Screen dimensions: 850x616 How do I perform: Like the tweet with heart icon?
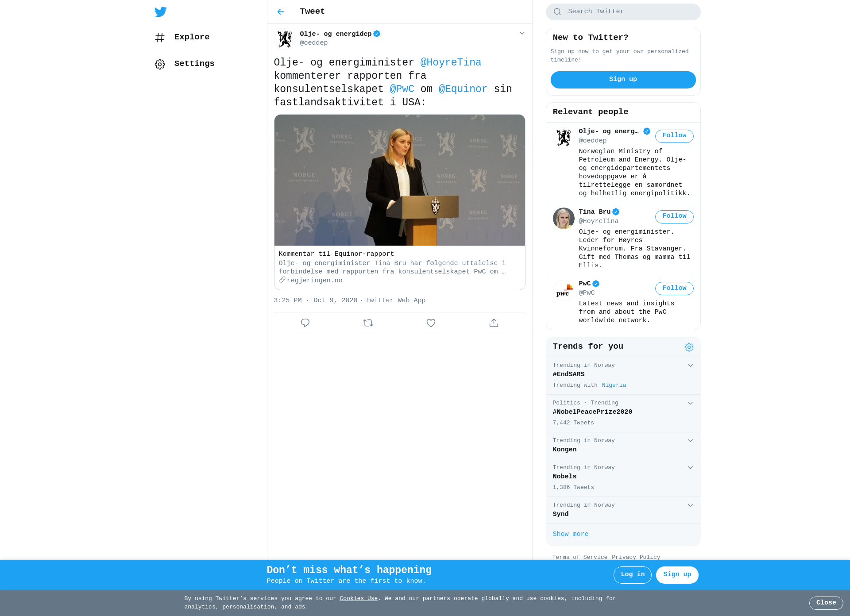[x=431, y=323]
